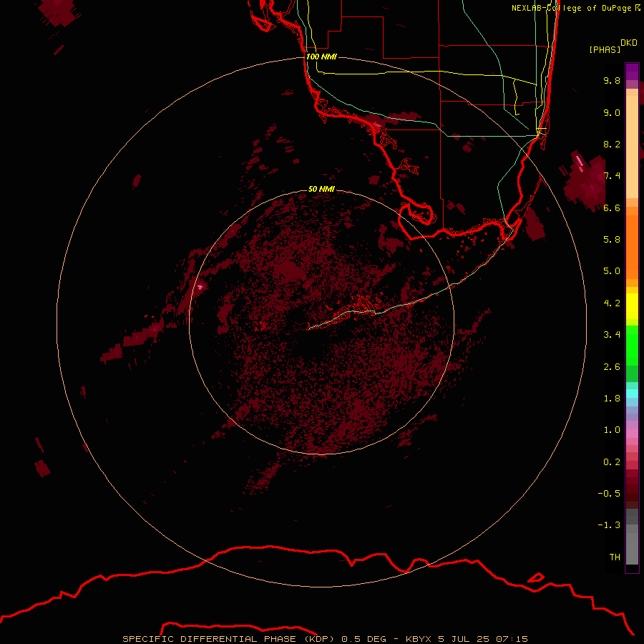Click the TH label on the color scale
644x644 pixels.
tap(615, 557)
